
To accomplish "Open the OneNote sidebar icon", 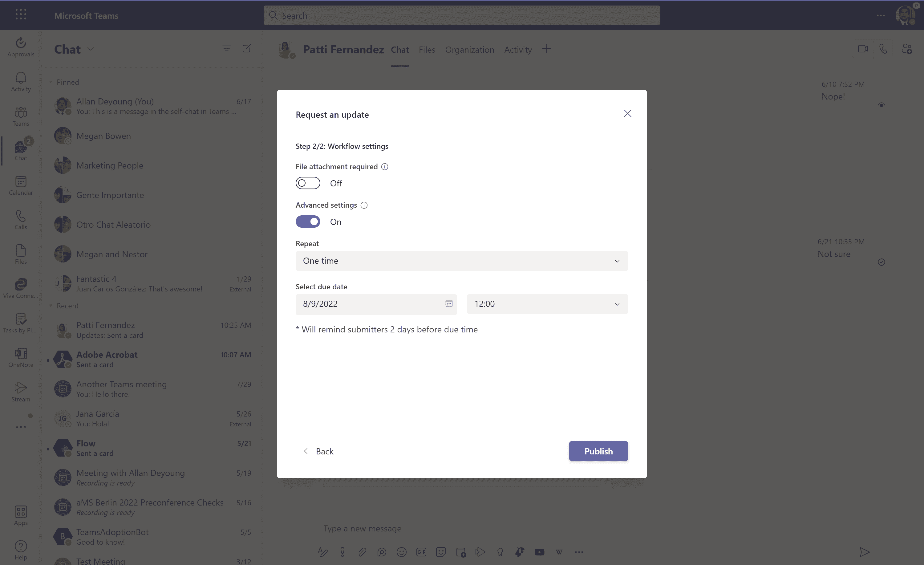I will (x=21, y=358).
